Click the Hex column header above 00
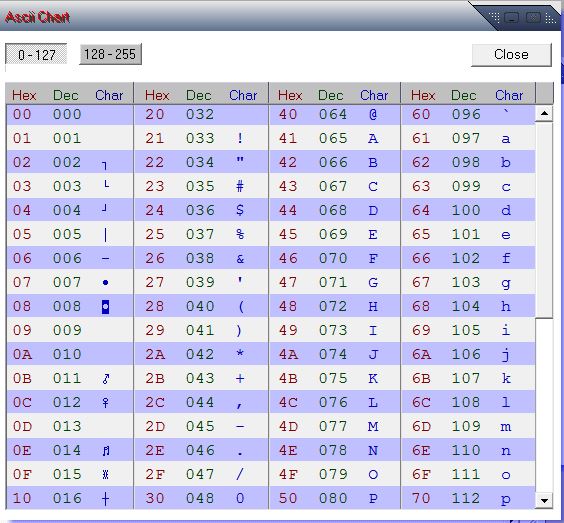 pos(24,95)
